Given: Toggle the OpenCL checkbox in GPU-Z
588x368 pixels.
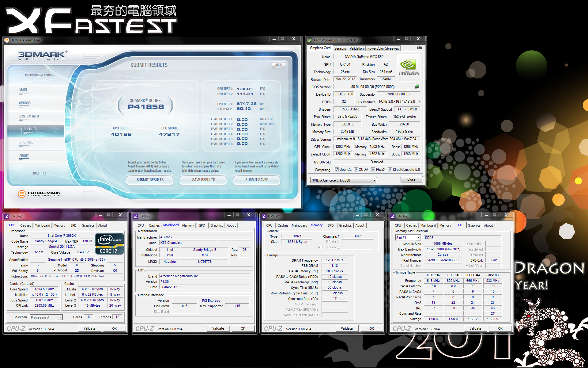Looking at the screenshot, I should click(337, 170).
